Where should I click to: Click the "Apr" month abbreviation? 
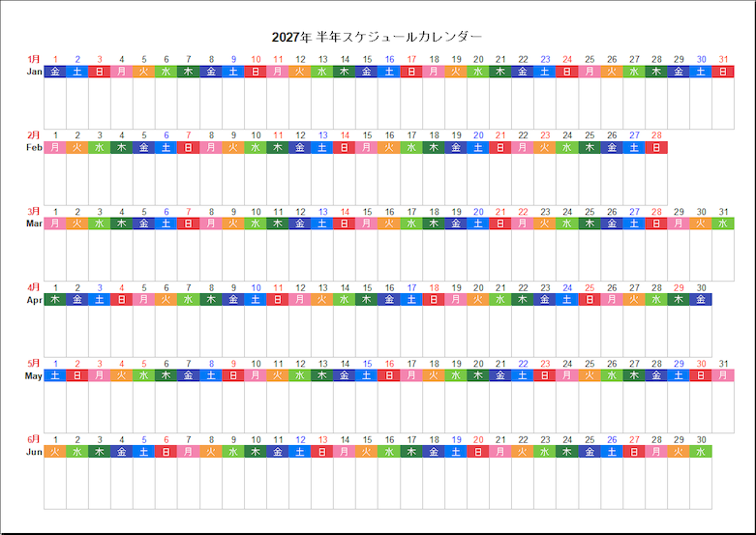click(x=34, y=300)
